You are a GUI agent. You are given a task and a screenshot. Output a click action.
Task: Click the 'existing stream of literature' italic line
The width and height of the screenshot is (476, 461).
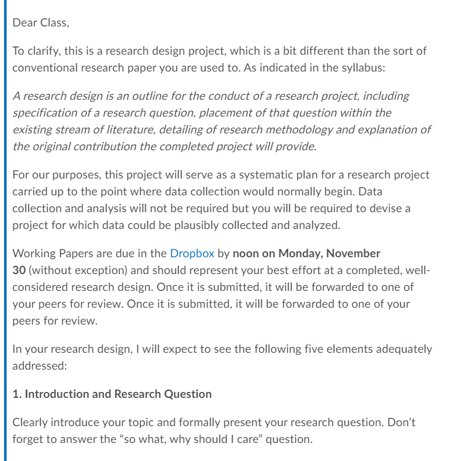(x=222, y=130)
